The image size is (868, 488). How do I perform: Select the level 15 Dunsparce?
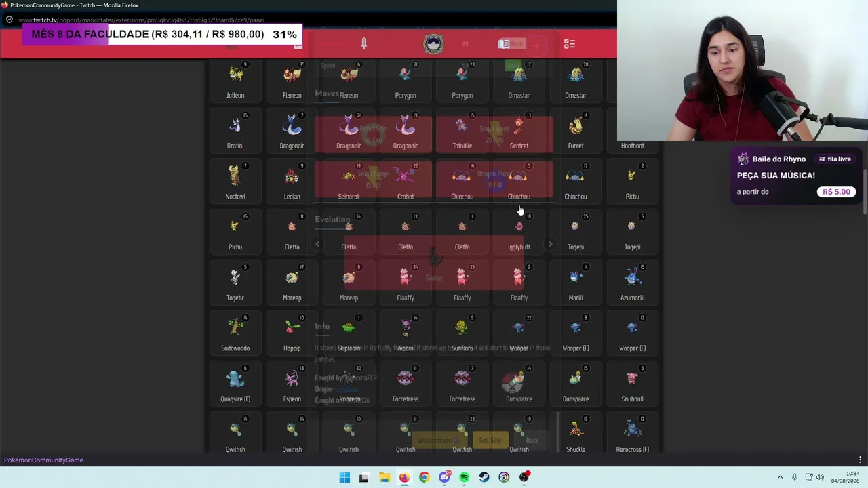[576, 385]
